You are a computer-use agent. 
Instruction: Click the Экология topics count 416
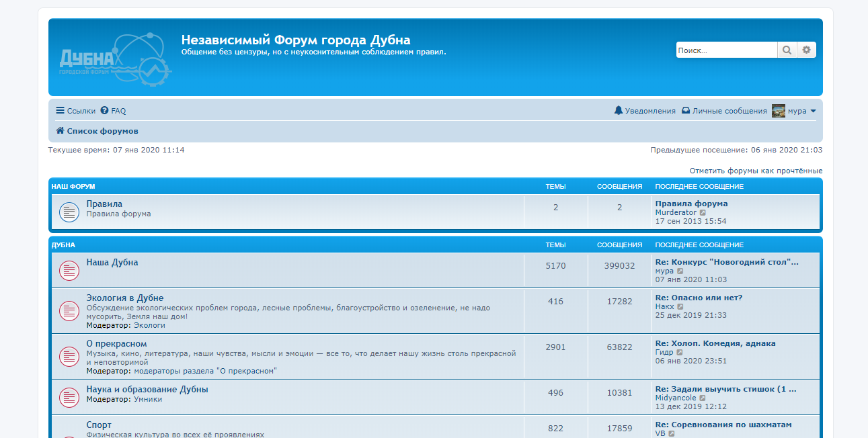[556, 302]
